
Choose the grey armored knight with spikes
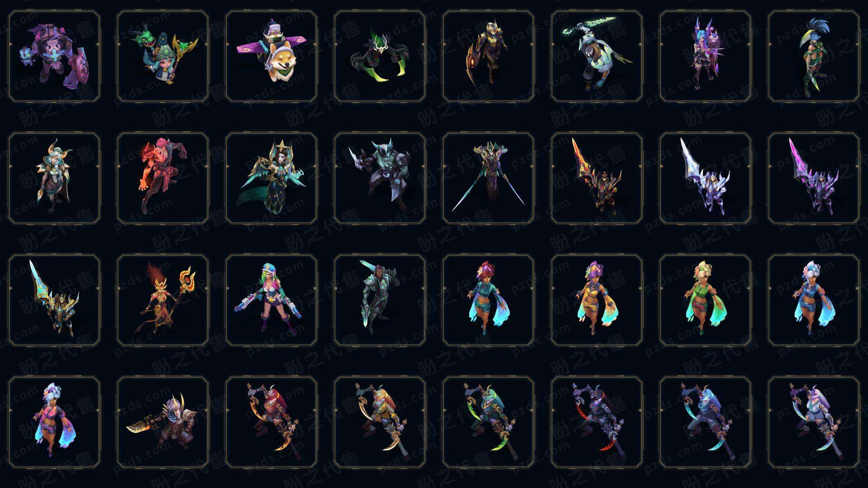[380, 178]
